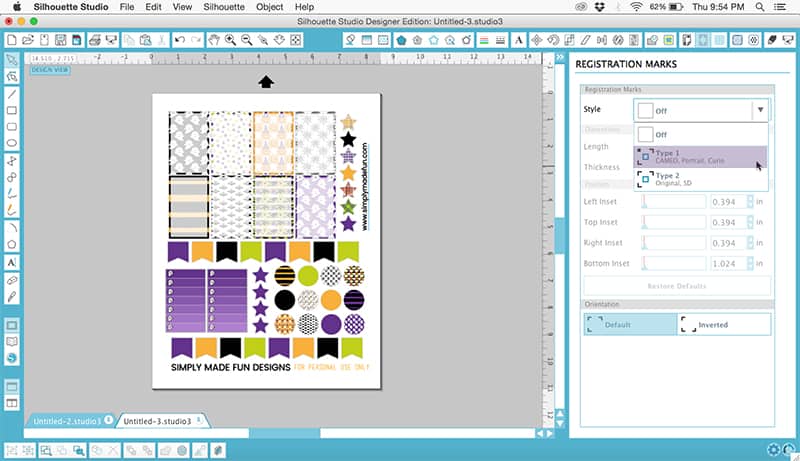Viewport: 800px width, 461px height.
Task: Open the Send to Silhouette icon
Action: tap(788, 40)
